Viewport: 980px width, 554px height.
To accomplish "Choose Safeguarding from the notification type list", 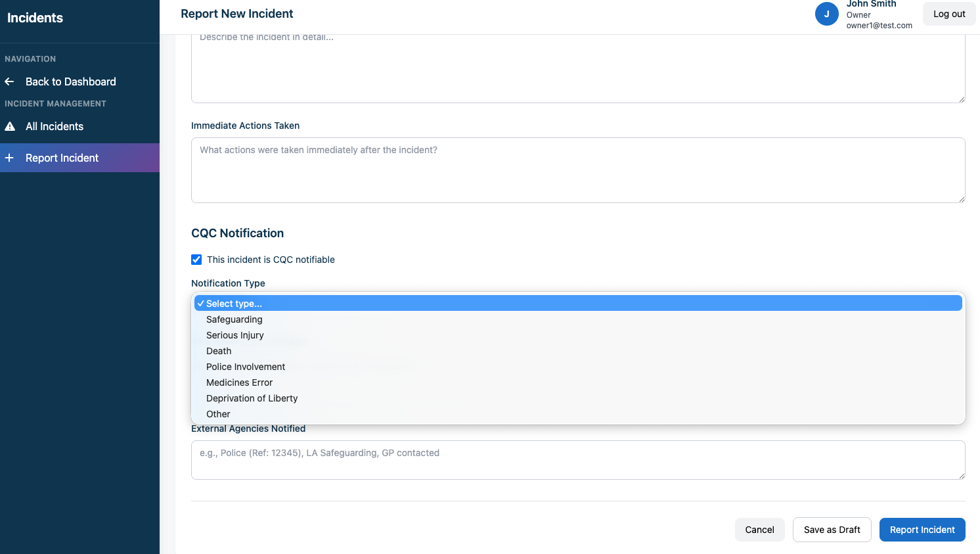I will point(234,319).
